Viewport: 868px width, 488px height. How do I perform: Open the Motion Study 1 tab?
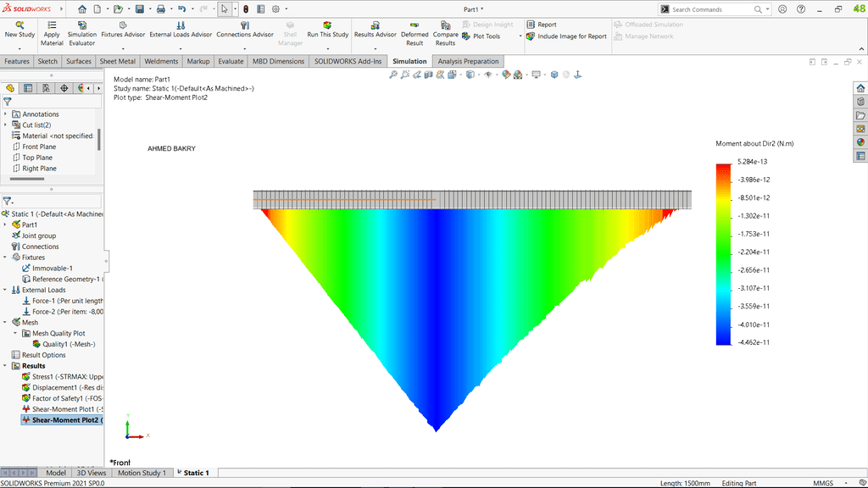(142, 473)
